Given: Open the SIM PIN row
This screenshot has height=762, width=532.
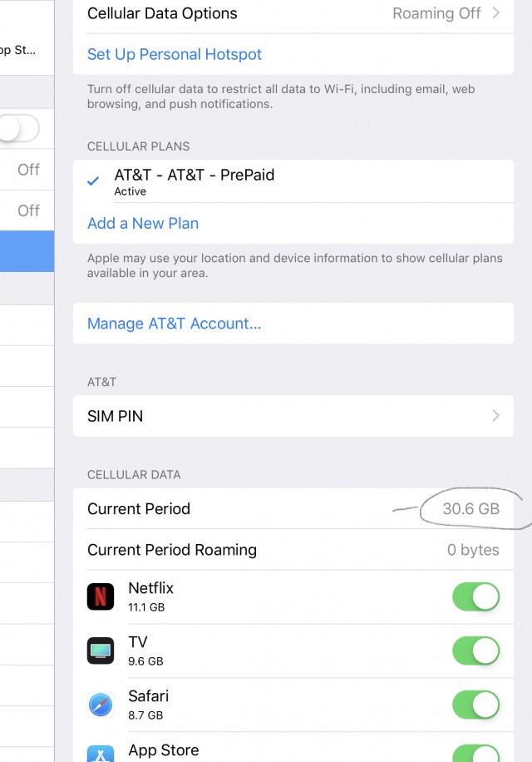Looking at the screenshot, I should (x=293, y=416).
